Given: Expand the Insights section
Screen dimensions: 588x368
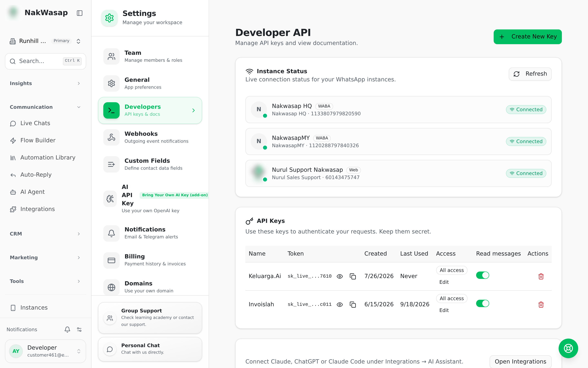Looking at the screenshot, I should click(46, 83).
